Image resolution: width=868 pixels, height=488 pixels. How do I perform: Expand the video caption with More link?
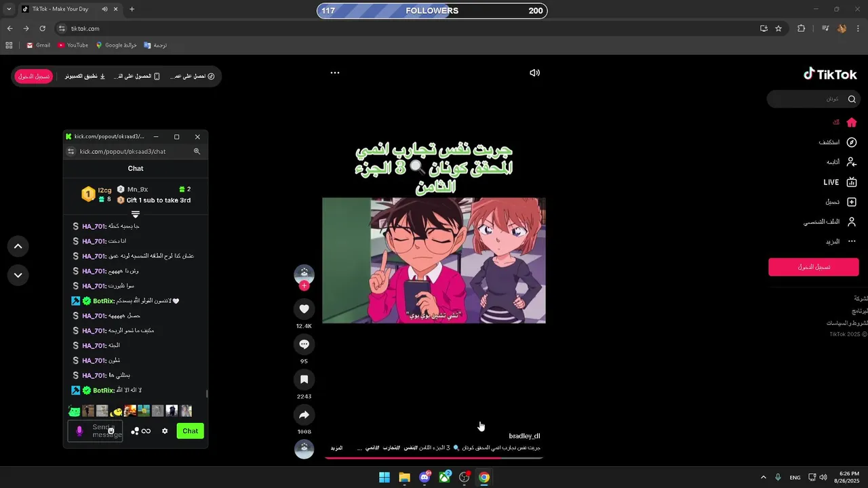tap(336, 448)
